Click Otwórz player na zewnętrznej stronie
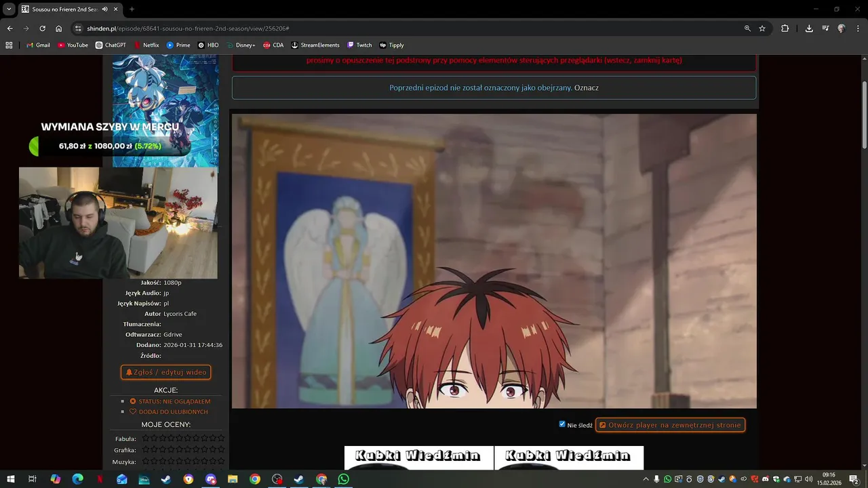Screen dimensions: 868x488 click(670, 425)
